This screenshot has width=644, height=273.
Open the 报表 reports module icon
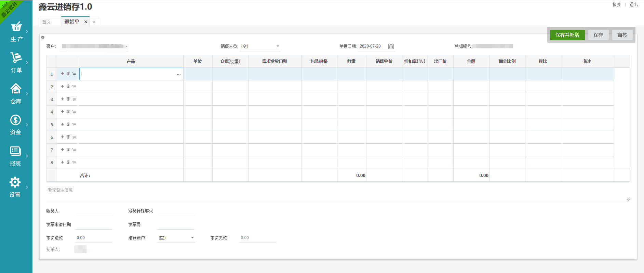15,151
